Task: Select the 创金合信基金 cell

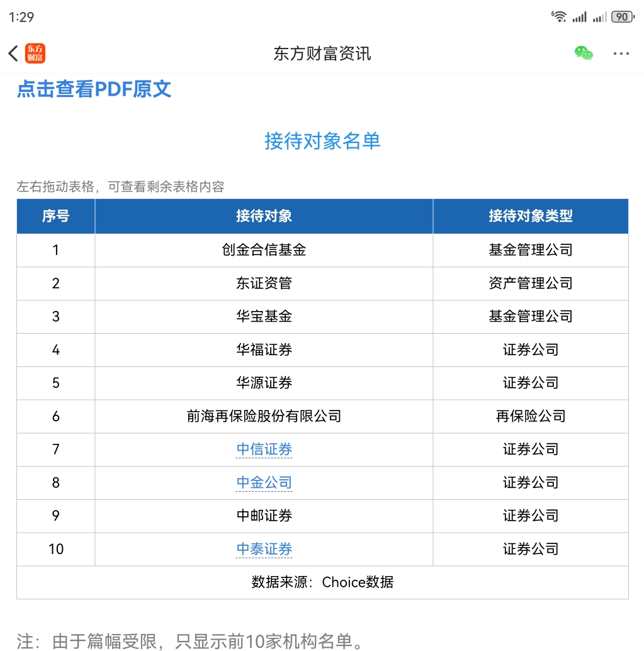Action: [264, 250]
